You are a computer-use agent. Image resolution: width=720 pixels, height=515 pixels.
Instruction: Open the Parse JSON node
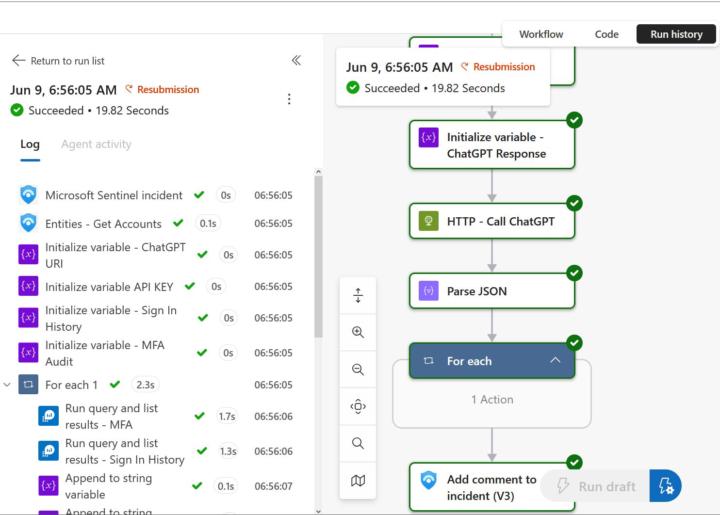point(492,291)
